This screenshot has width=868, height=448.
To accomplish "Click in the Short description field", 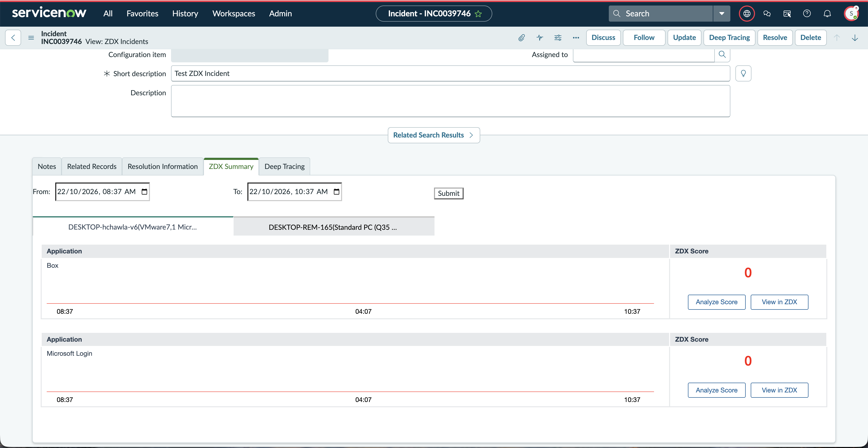I will 451,74.
